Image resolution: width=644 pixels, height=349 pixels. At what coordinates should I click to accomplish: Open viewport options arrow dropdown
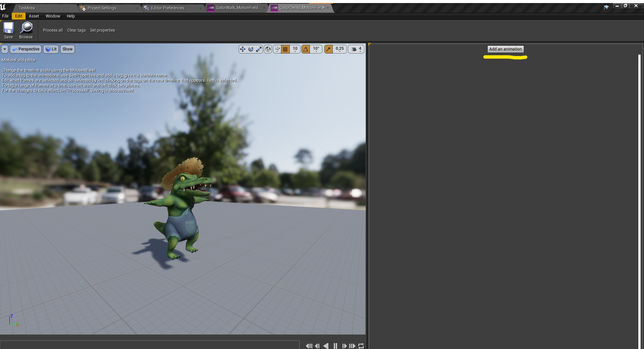pos(5,49)
